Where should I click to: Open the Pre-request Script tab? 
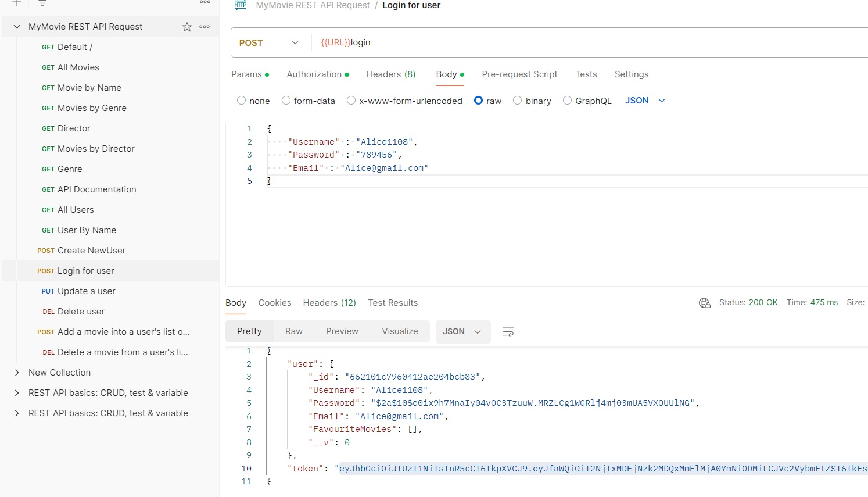click(x=519, y=74)
